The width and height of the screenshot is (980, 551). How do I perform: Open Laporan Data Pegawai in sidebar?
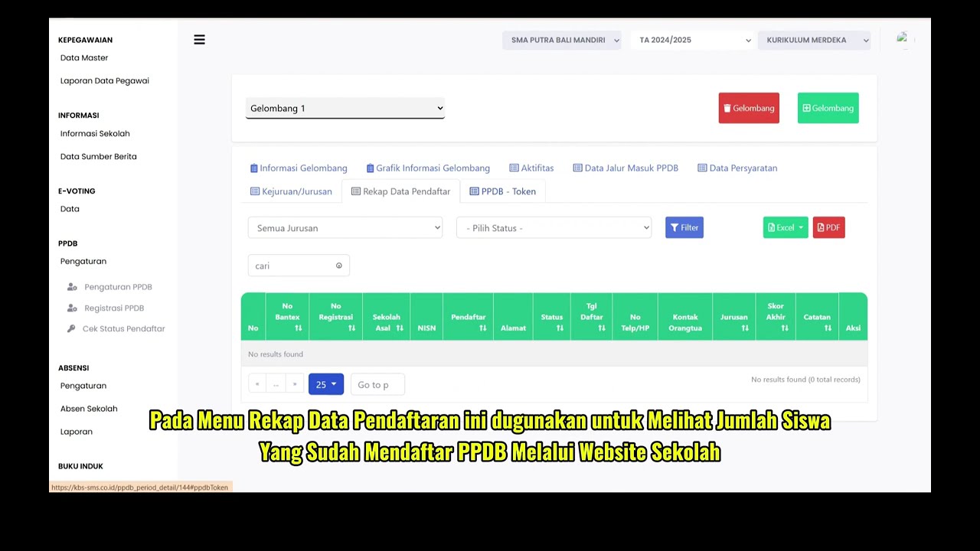[105, 80]
